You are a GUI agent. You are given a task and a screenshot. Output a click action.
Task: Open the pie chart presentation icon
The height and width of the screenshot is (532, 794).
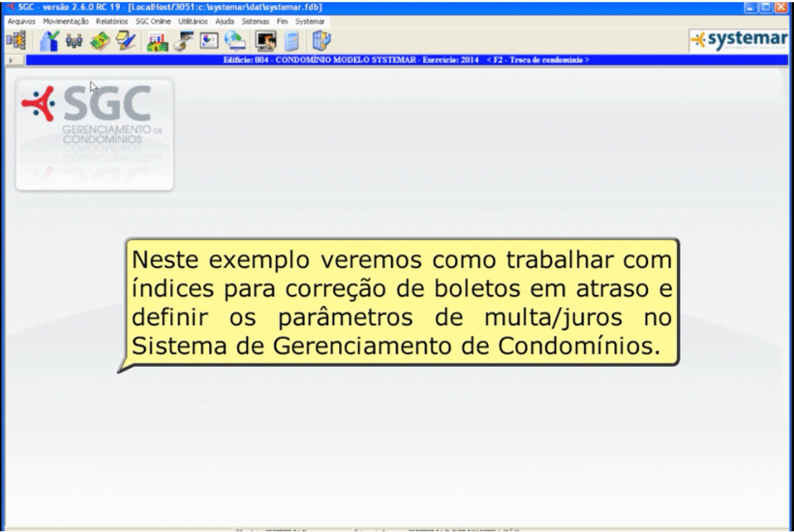tap(207, 41)
